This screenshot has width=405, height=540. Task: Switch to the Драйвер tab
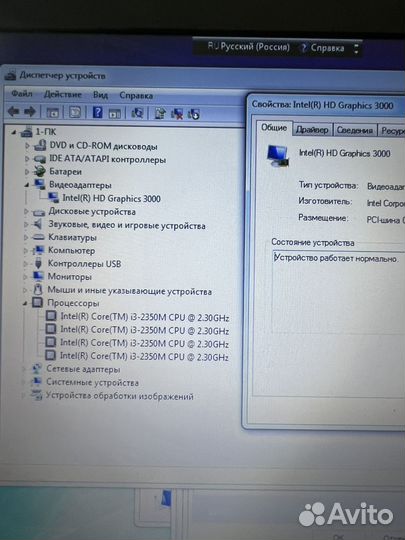tap(312, 129)
